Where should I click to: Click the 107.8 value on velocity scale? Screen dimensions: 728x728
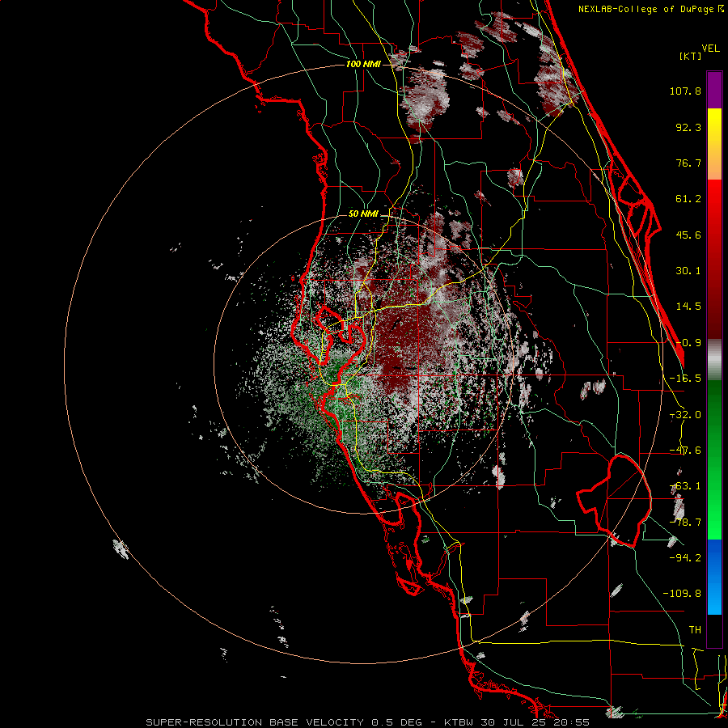pyautogui.click(x=685, y=91)
